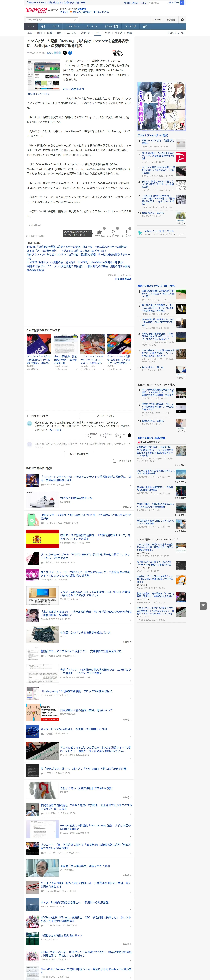The height and width of the screenshot is (980, 210).
Task: Share article on X icon under headline
Action: click(65, 53)
